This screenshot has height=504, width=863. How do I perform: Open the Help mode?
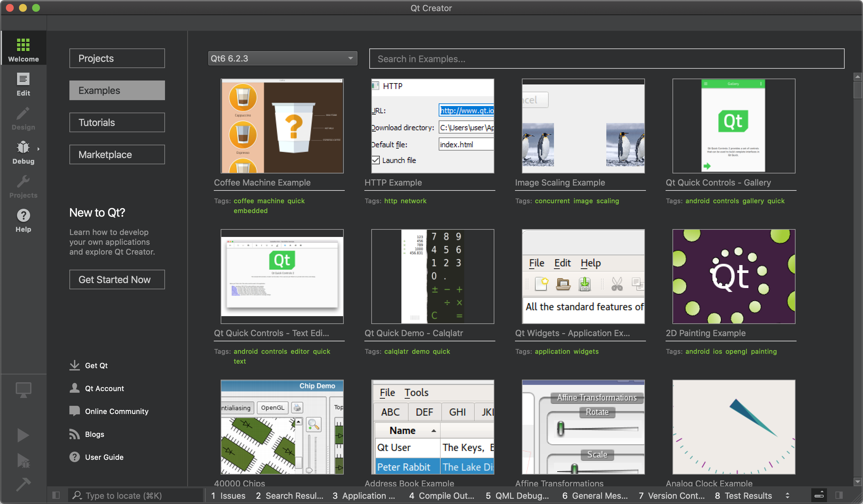click(x=23, y=220)
